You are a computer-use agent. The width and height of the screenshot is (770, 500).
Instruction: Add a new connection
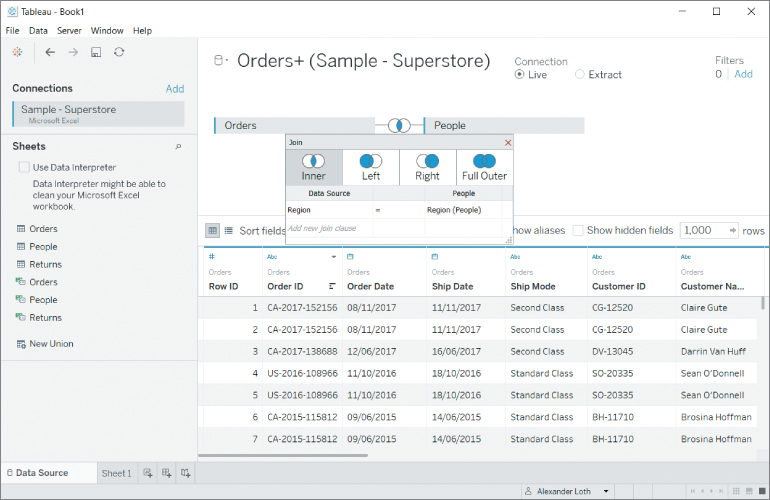[x=175, y=89]
